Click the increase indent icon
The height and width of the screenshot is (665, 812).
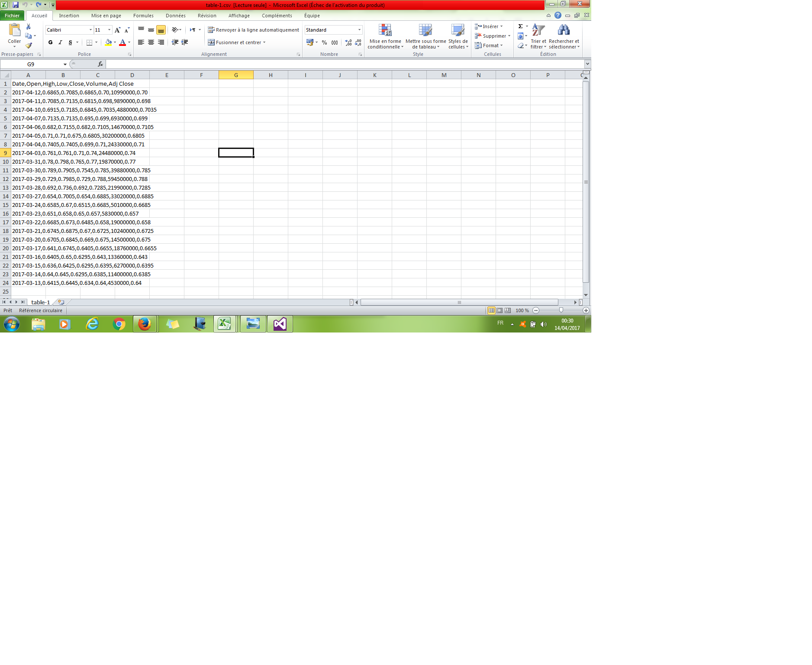click(185, 42)
